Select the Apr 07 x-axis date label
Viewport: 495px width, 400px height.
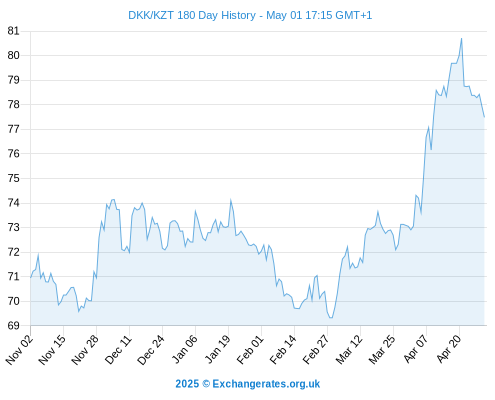[x=416, y=349]
